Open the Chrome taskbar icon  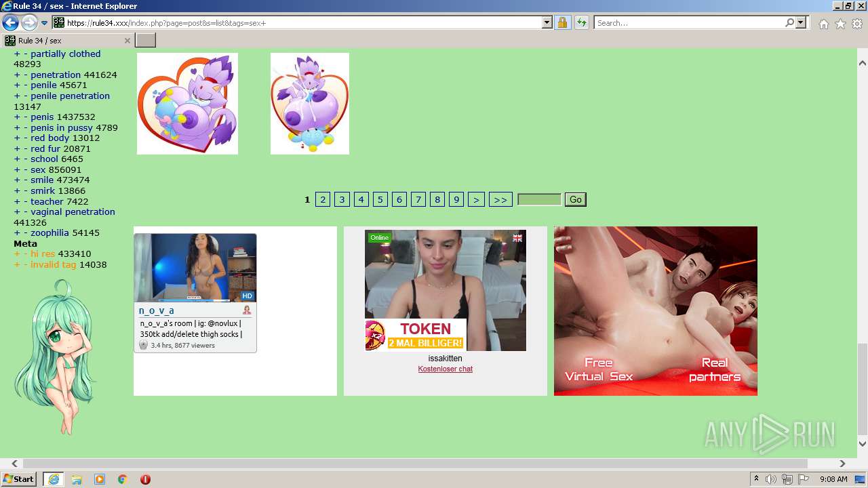123,479
